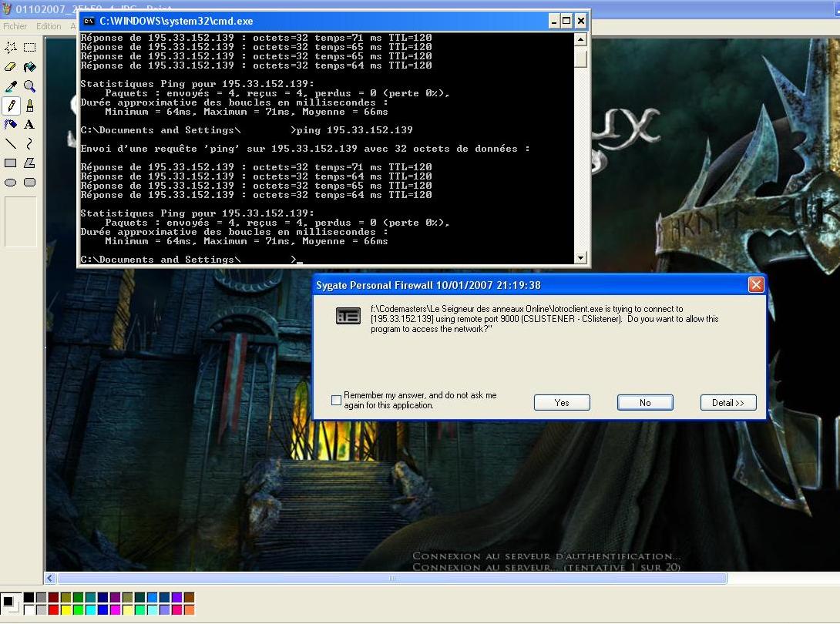This screenshot has height=624, width=840.
Task: Tick the 'Remember my answer' checkbox
Action: tap(337, 400)
